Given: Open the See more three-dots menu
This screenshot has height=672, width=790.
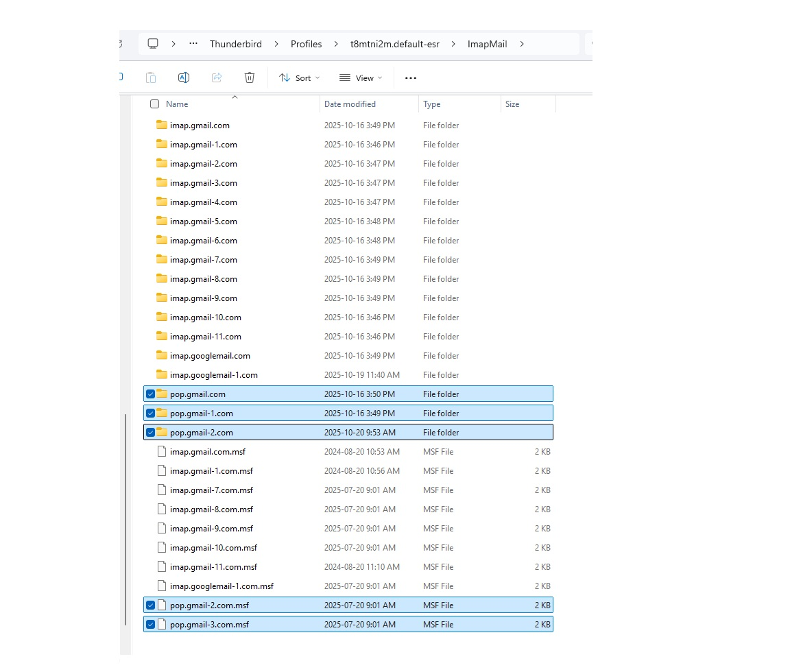Looking at the screenshot, I should [411, 78].
